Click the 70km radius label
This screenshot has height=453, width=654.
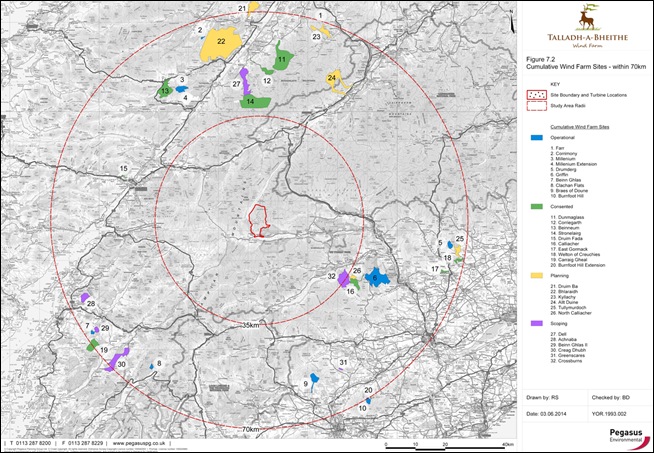(x=250, y=428)
